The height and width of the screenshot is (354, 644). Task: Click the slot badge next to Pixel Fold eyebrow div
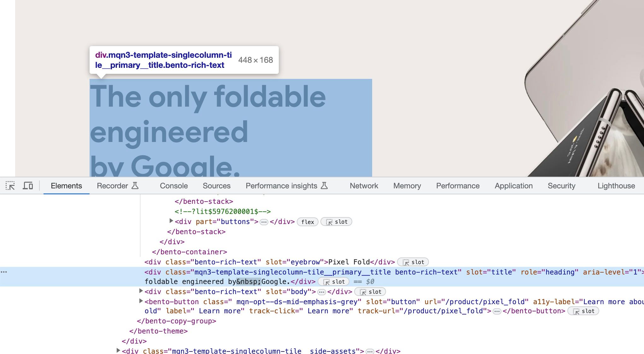point(413,262)
